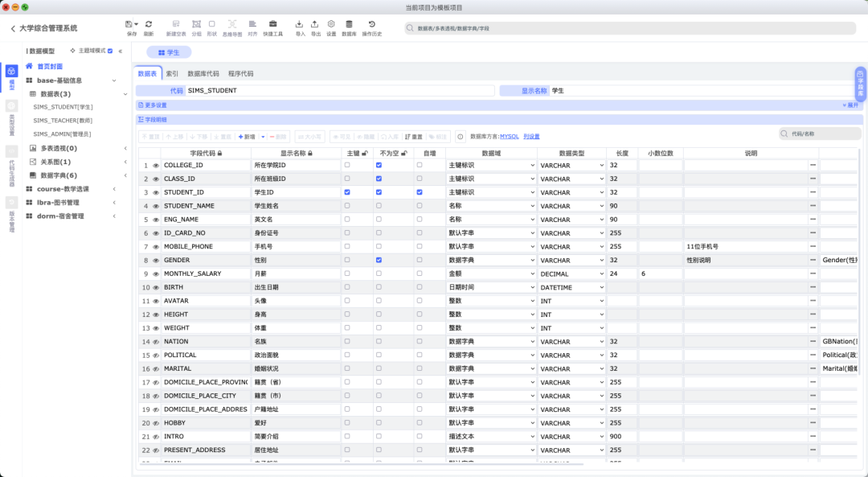The image size is (868, 477).
Task: Open 设置 settings gear
Action: [331, 24]
